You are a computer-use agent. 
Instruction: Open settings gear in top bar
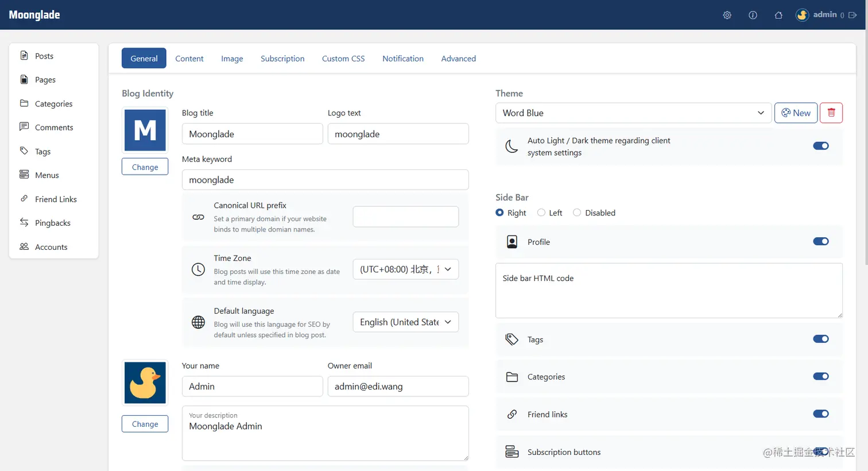pos(727,15)
